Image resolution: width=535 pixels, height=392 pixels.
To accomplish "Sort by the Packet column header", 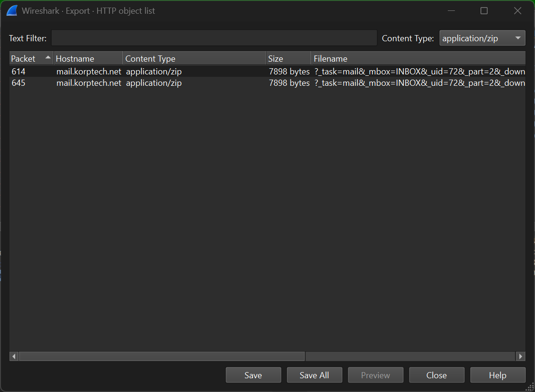I will tap(31, 59).
